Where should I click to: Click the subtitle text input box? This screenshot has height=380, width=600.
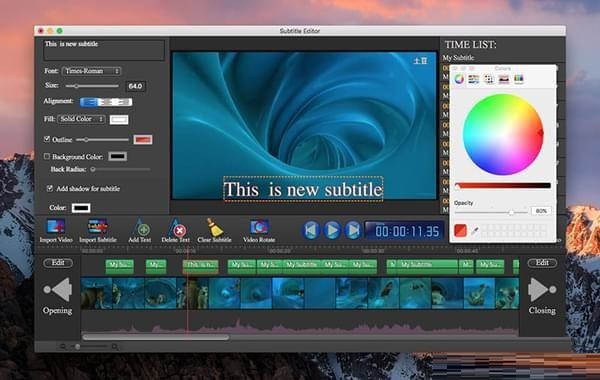[104, 50]
